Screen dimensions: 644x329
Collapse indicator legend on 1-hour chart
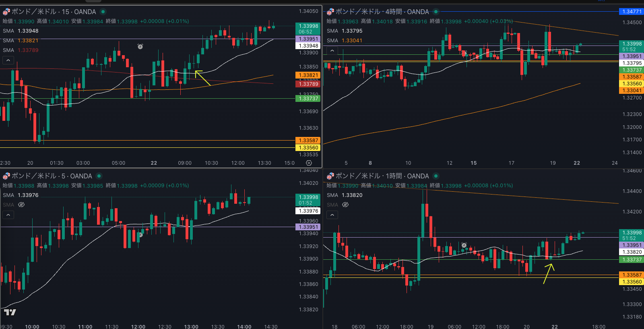point(332,215)
